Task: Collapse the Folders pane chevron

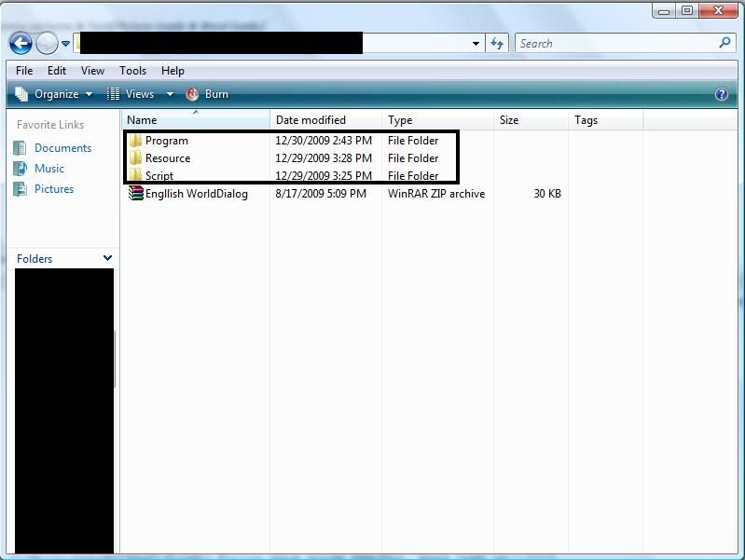Action: [107, 258]
